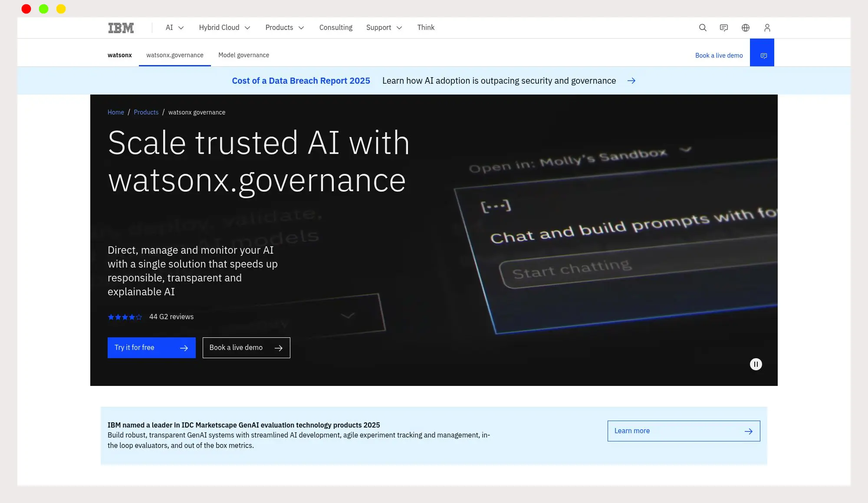Expand the Products navigation dropdown
Screen dimensions: 868x503
pos(284,28)
